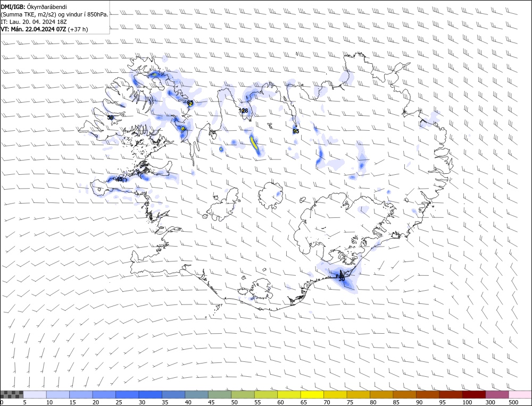Viewport: 532px width, 406px height.
Task: Click the brown-orange swatch between 85 and 90
Action: pyautogui.click(x=404, y=394)
